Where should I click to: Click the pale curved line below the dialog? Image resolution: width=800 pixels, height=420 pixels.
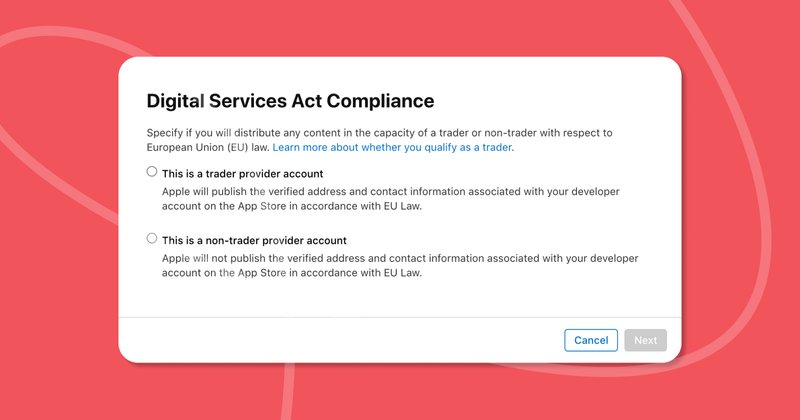tap(287, 390)
